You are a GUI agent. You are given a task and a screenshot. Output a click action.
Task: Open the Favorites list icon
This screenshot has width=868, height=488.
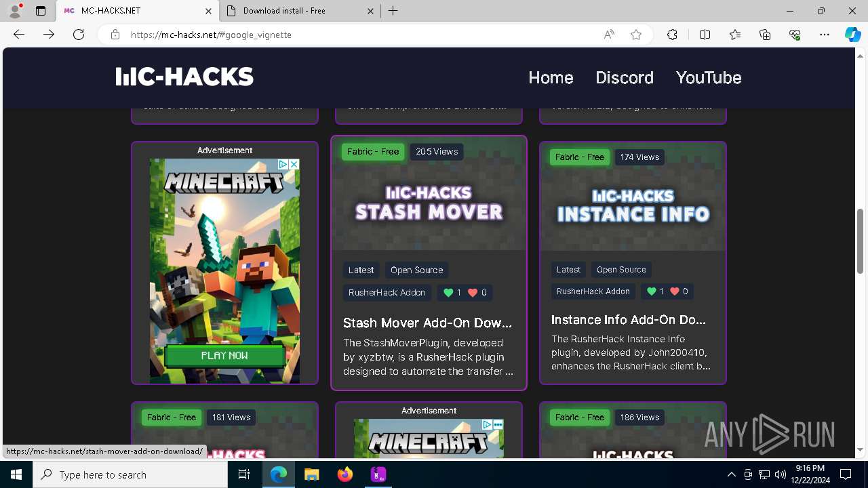[735, 35]
